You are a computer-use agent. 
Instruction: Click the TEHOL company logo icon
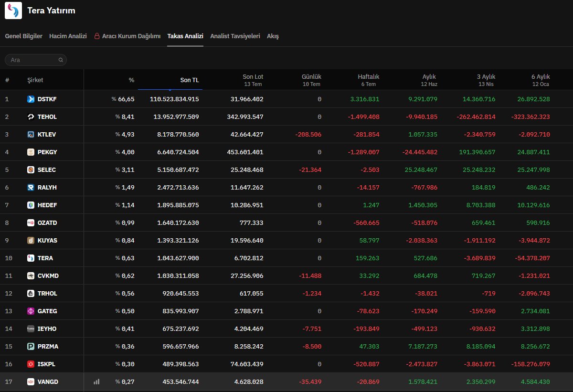click(31, 117)
